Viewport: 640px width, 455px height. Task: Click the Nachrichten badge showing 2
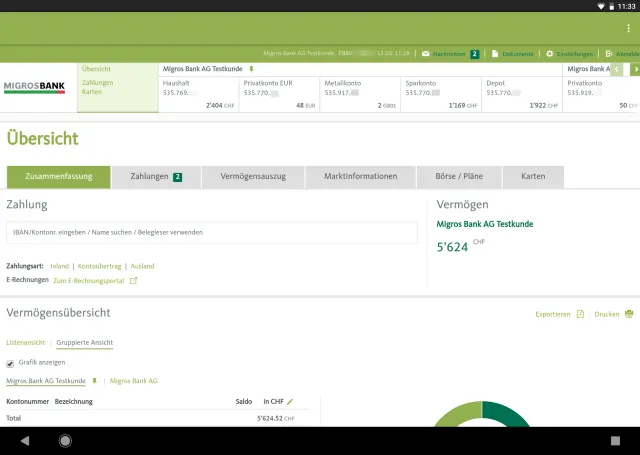click(x=475, y=54)
